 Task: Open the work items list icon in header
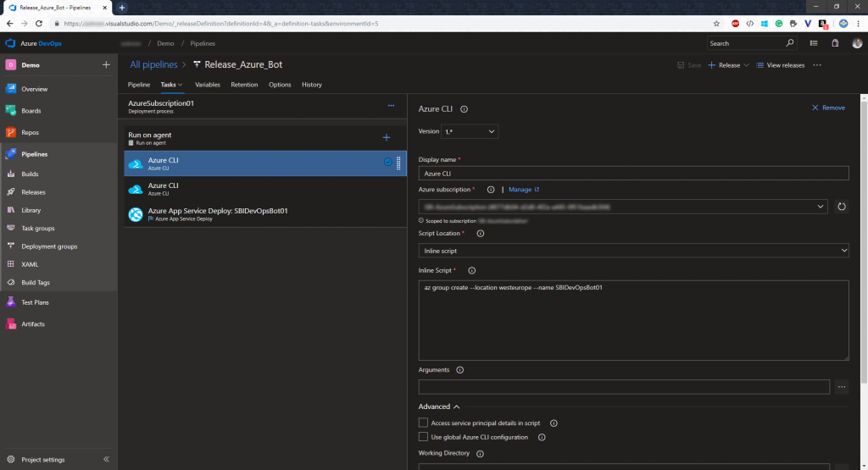coord(814,43)
